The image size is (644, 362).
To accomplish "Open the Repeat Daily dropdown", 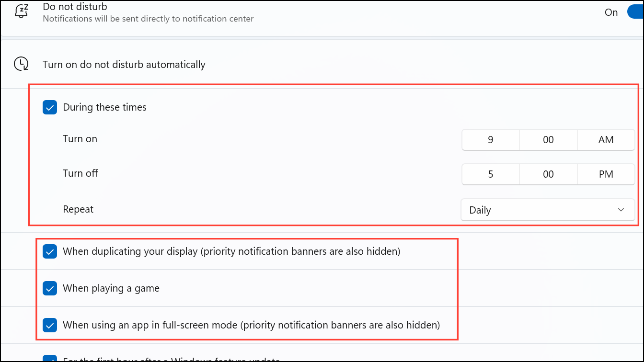I will pos(548,210).
